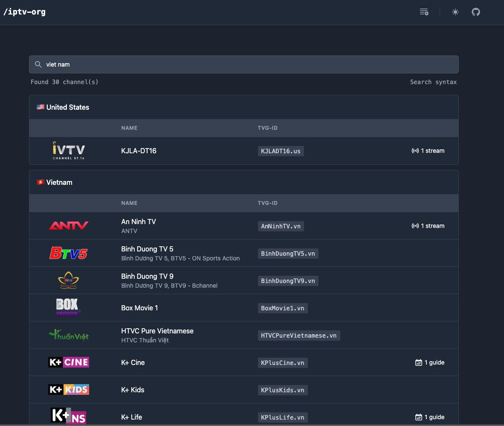The width and height of the screenshot is (504, 426).
Task: Collapse the Vietnam section header
Action: (243, 182)
